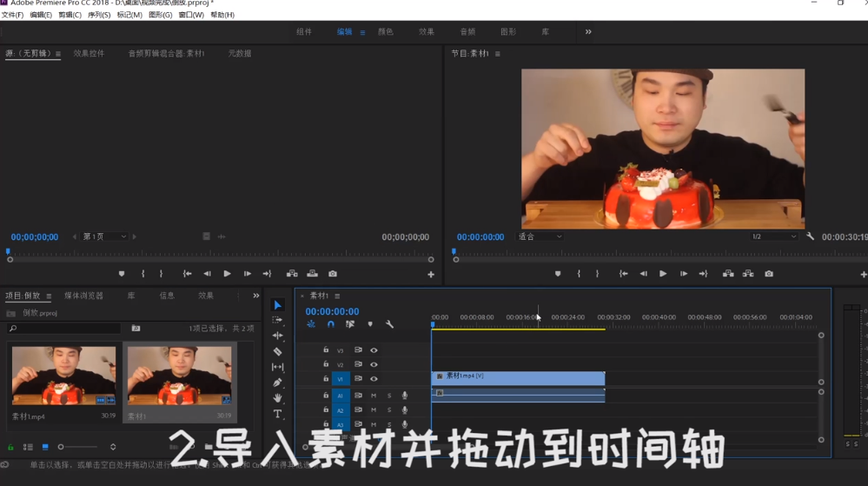Viewport: 868px width, 486px height.
Task: Switch project panel to list view
Action: tap(28, 447)
